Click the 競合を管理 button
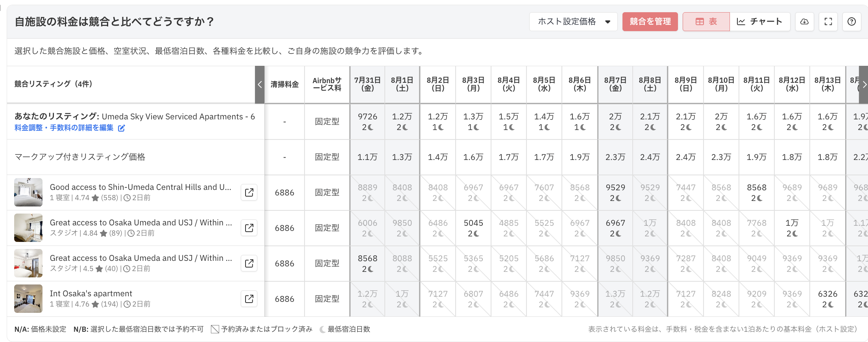Image resolution: width=868 pixels, height=342 pixels. [x=650, y=22]
